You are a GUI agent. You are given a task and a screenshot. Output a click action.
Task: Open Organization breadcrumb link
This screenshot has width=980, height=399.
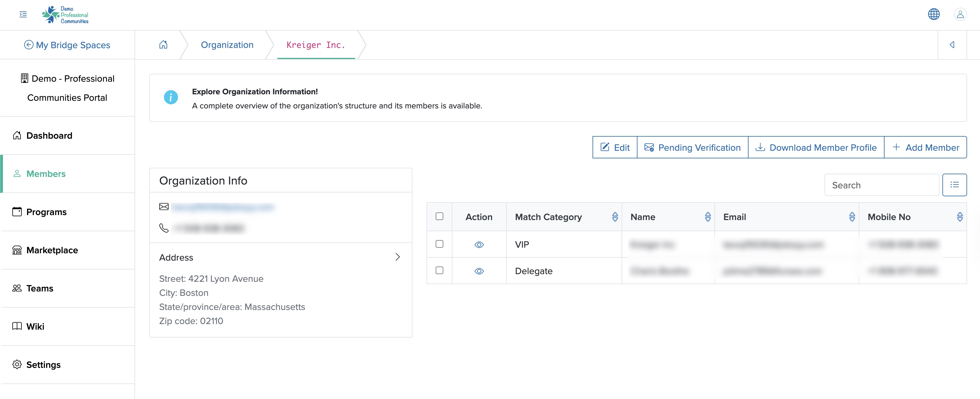tap(227, 45)
